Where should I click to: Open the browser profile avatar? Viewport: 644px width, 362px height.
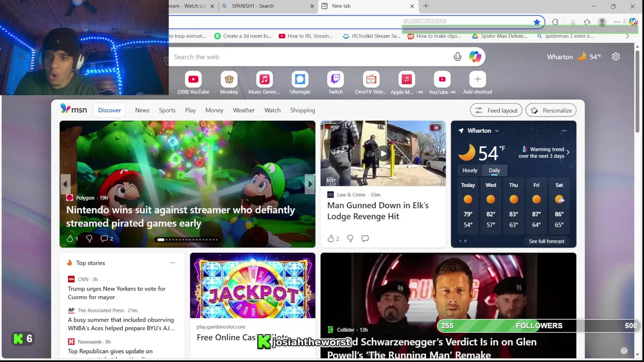(602, 22)
